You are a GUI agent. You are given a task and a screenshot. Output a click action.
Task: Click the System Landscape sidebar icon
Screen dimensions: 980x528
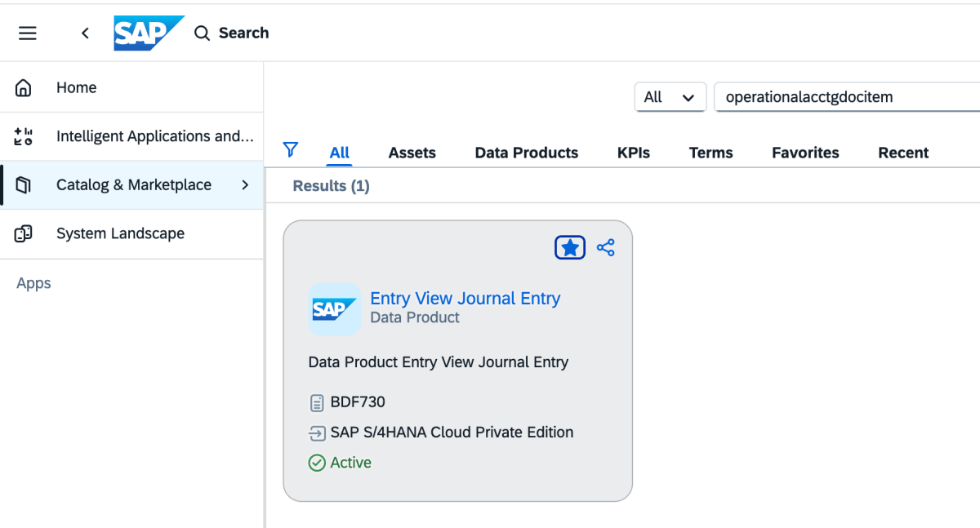click(x=24, y=233)
